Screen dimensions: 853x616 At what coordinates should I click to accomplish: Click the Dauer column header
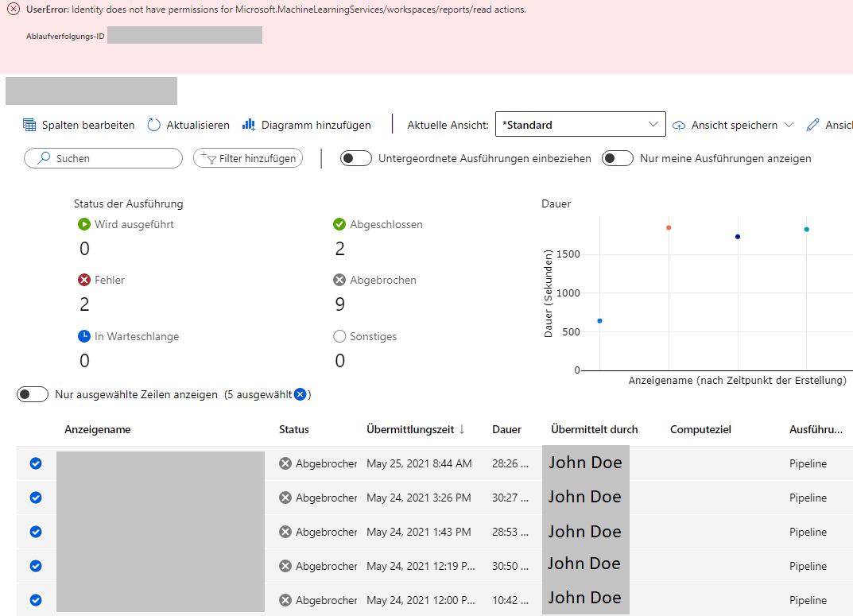click(x=506, y=429)
